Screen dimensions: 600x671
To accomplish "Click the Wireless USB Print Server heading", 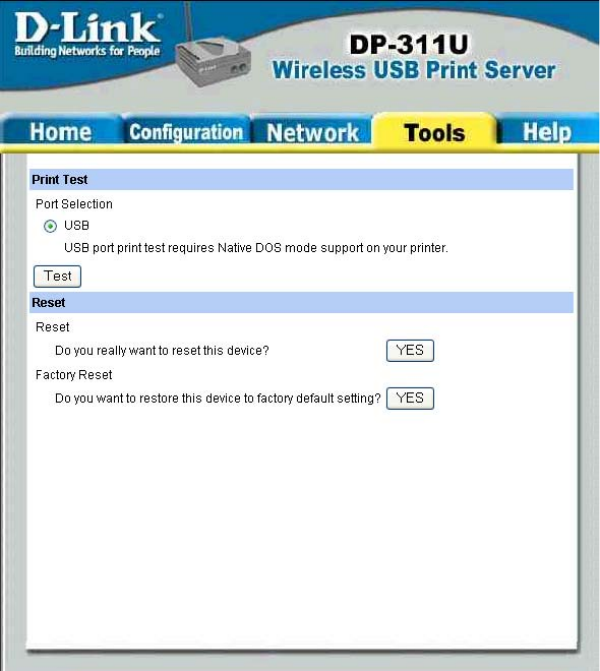I will click(x=414, y=70).
